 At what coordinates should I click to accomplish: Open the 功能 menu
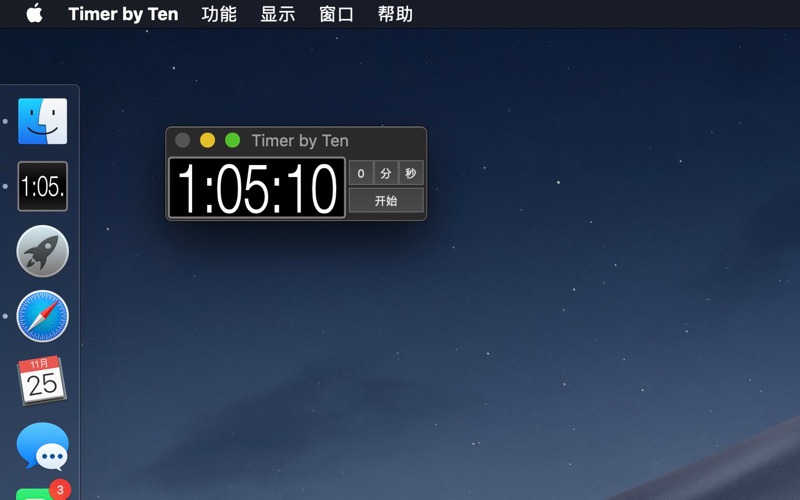[x=219, y=14]
